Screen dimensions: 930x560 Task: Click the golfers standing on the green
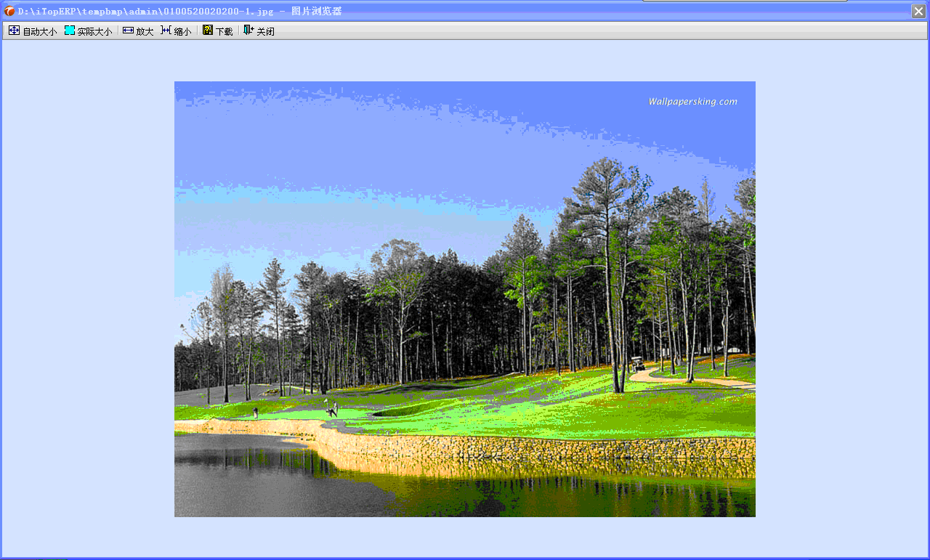click(332, 409)
